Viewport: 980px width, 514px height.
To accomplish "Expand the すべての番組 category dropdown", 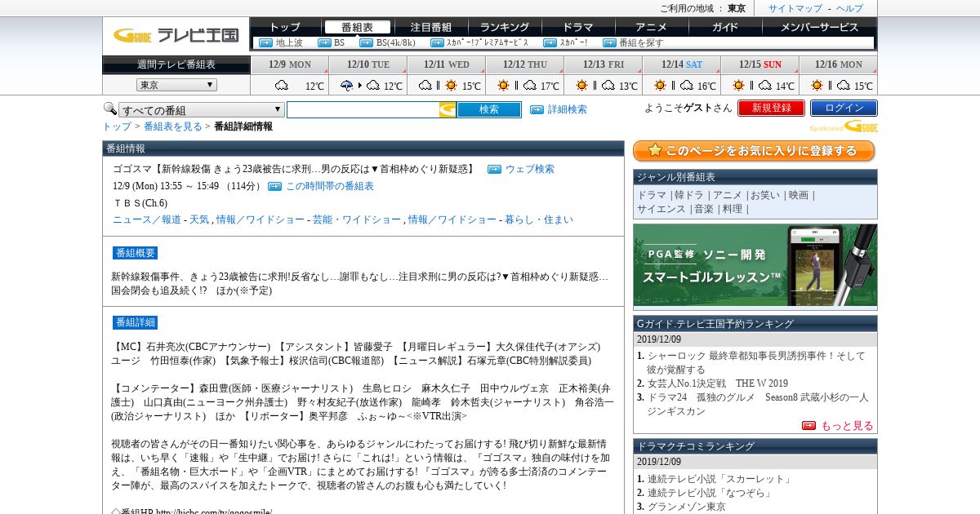I will coord(202,110).
